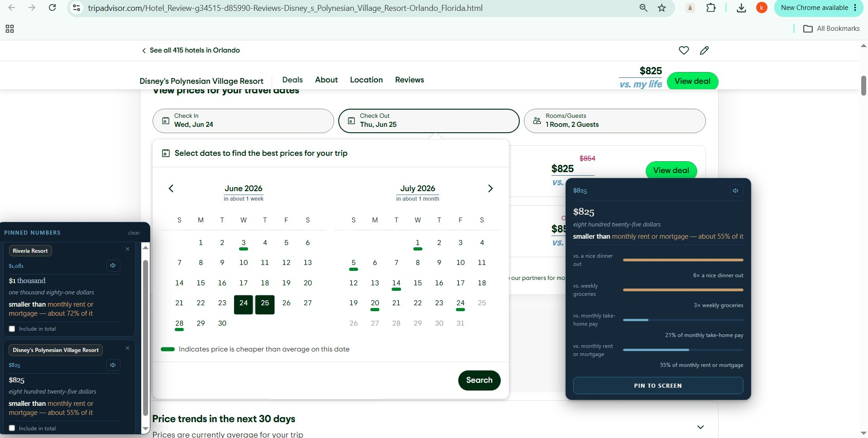The image size is (868, 438).
Task: Bookmark this page with the star icon
Action: (662, 8)
